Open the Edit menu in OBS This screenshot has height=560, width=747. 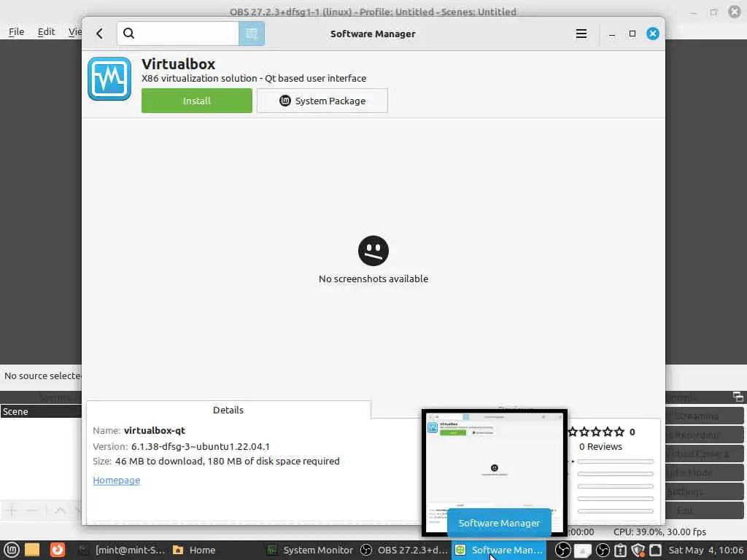pyautogui.click(x=46, y=31)
